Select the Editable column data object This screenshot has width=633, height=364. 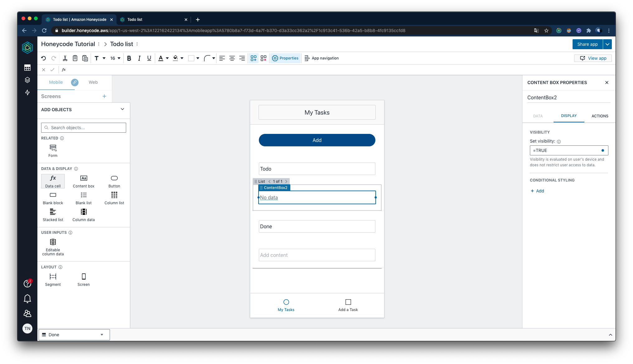[x=53, y=247]
